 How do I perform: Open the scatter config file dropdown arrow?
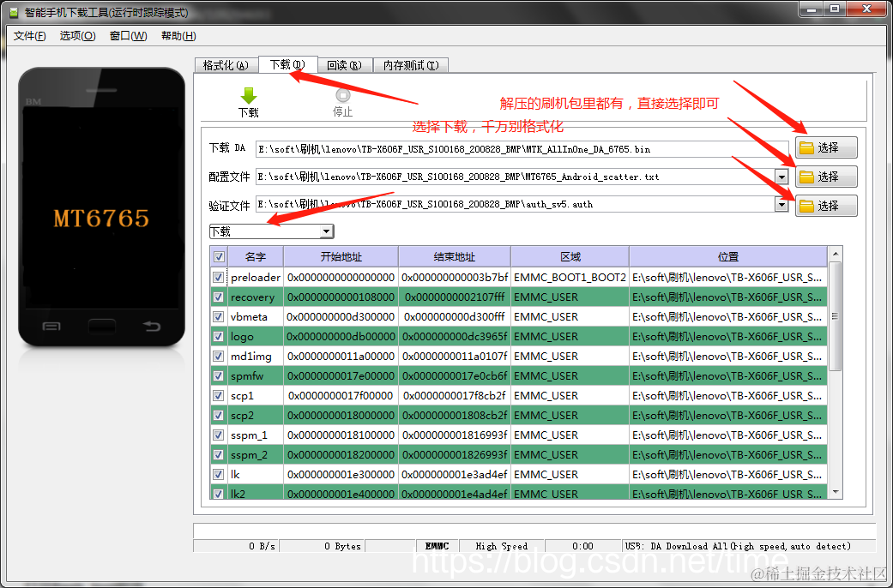pos(781,177)
